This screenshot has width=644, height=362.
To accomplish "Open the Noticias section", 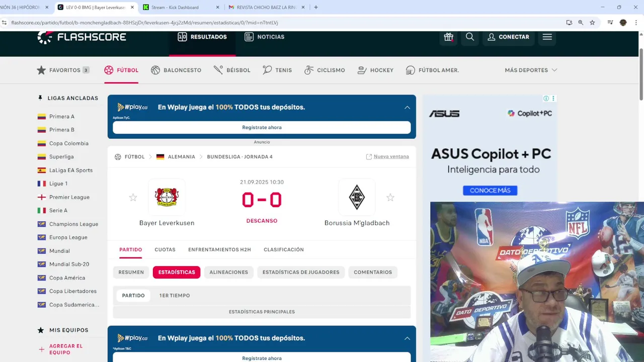I will pyautogui.click(x=265, y=37).
